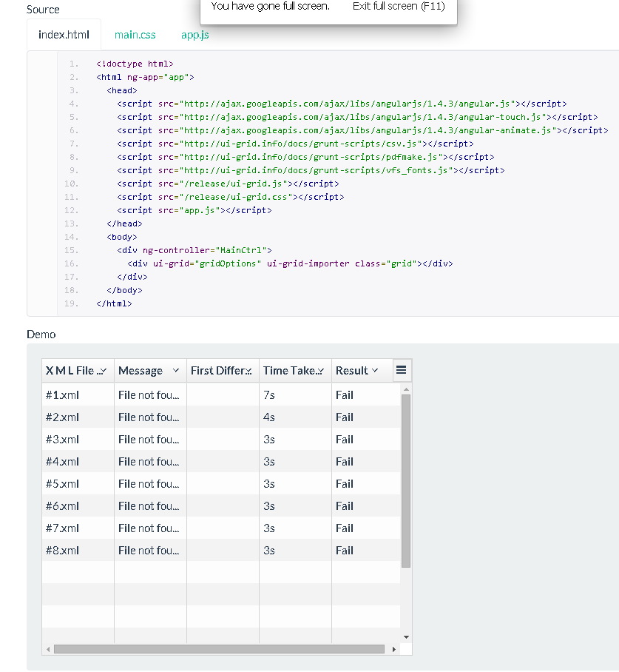The image size is (619, 672).
Task: Switch to the main.css tab
Action: coord(135,35)
